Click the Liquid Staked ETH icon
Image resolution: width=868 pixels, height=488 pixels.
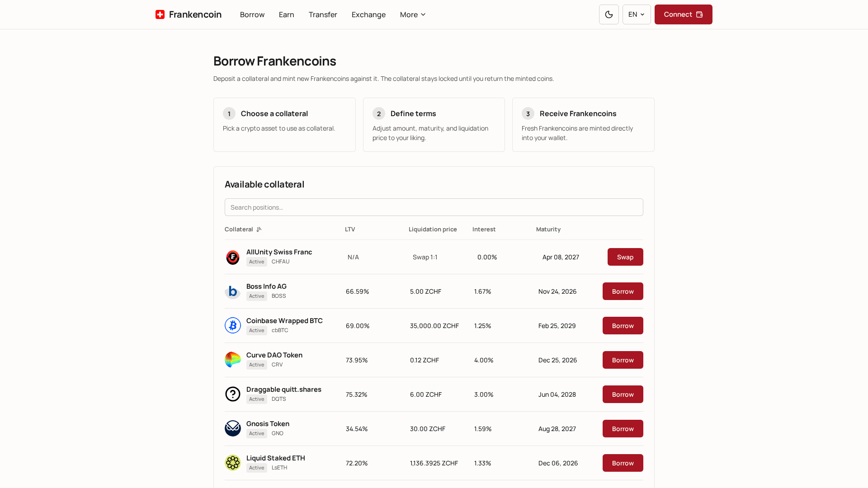tap(233, 463)
